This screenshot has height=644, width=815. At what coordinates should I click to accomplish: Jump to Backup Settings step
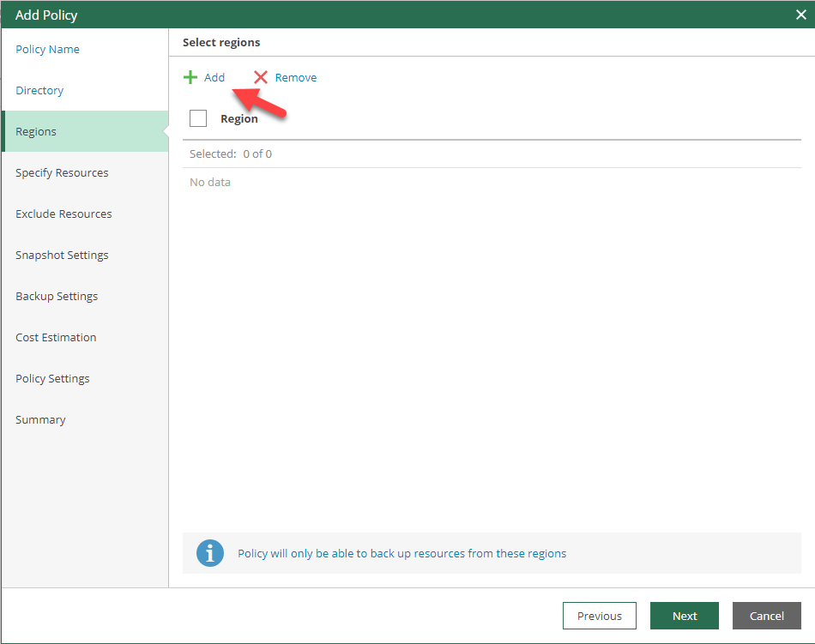point(57,297)
